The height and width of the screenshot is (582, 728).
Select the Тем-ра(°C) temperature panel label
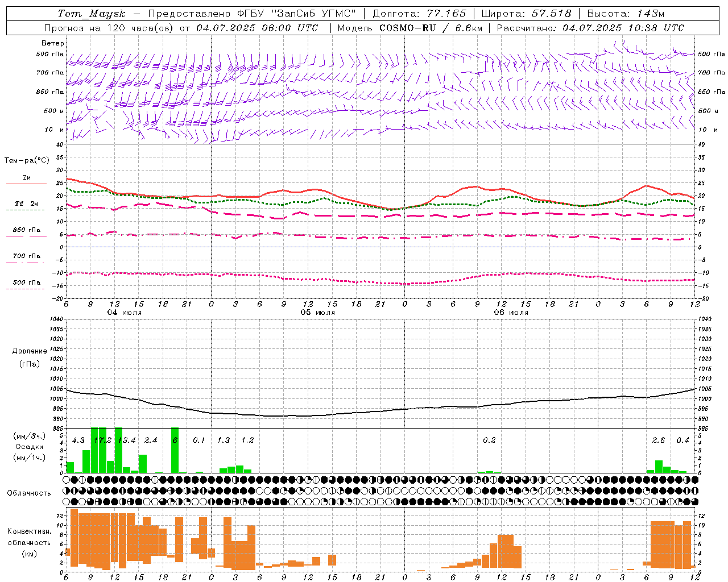click(x=27, y=161)
